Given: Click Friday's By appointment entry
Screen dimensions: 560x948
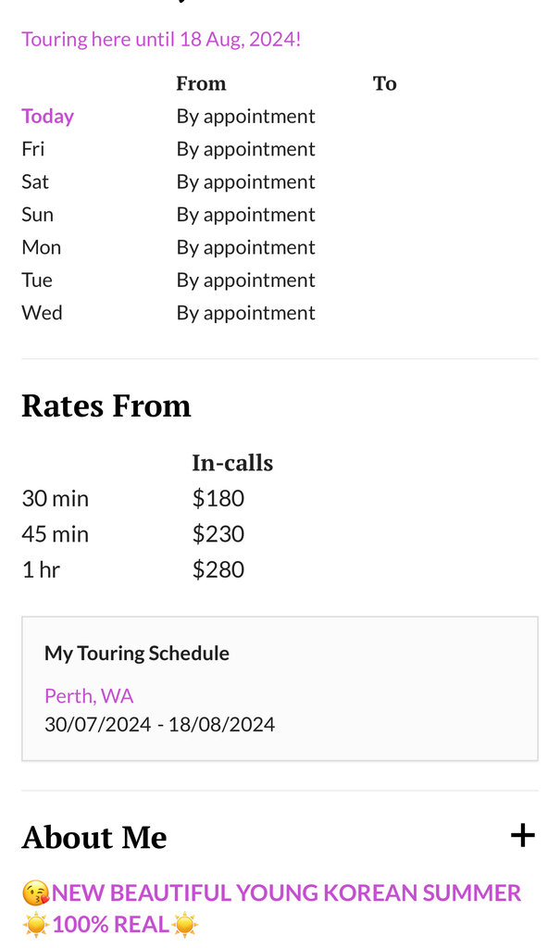Looking at the screenshot, I should (245, 149).
